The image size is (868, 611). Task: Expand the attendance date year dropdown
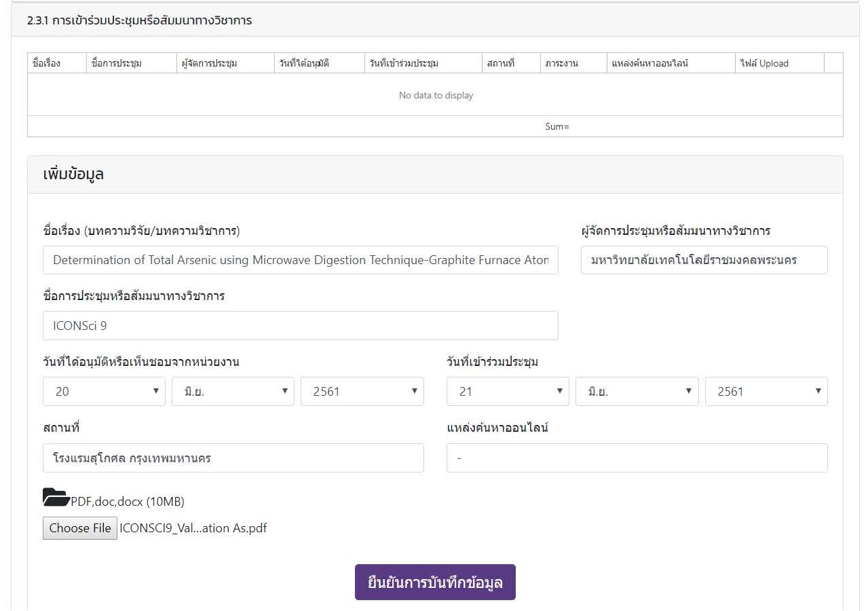point(766,392)
